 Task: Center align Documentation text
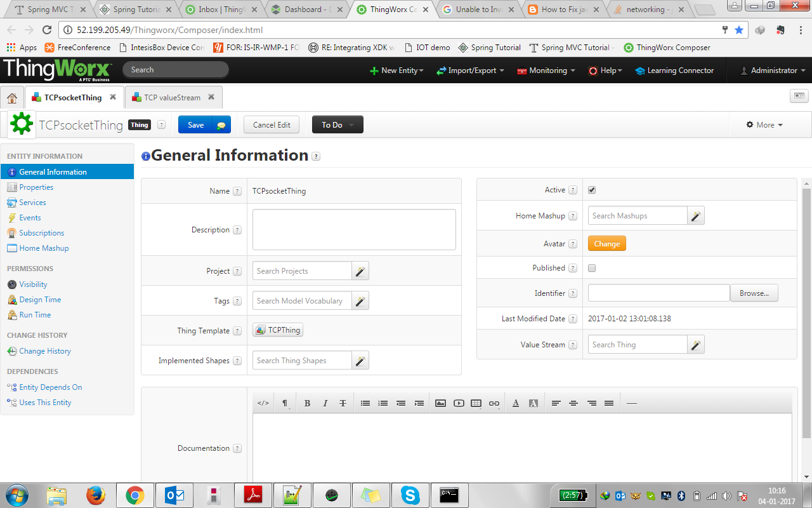click(x=573, y=403)
